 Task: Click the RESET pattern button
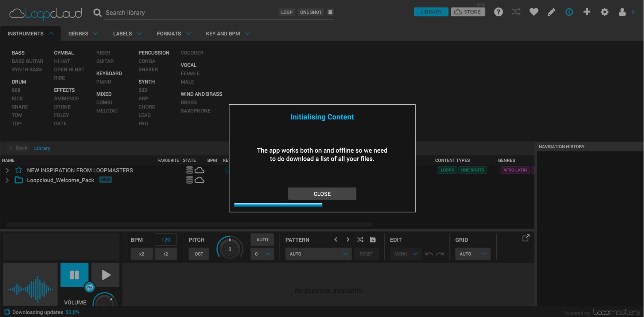tap(366, 254)
